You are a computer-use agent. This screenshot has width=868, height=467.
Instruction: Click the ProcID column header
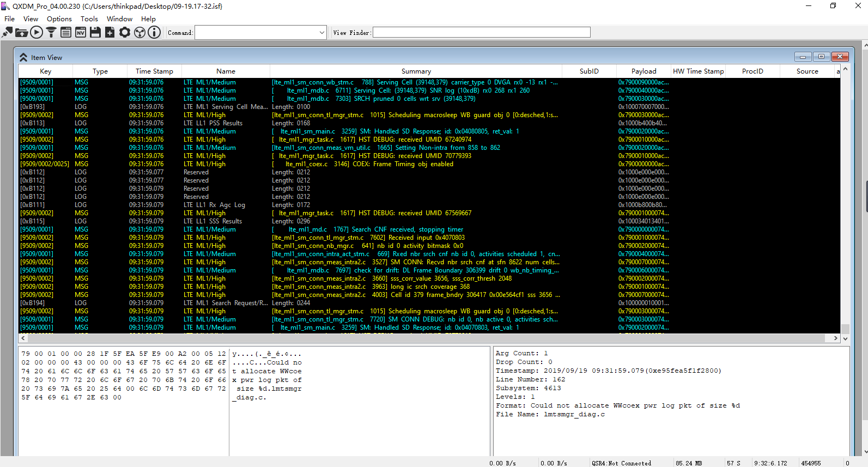coord(753,71)
